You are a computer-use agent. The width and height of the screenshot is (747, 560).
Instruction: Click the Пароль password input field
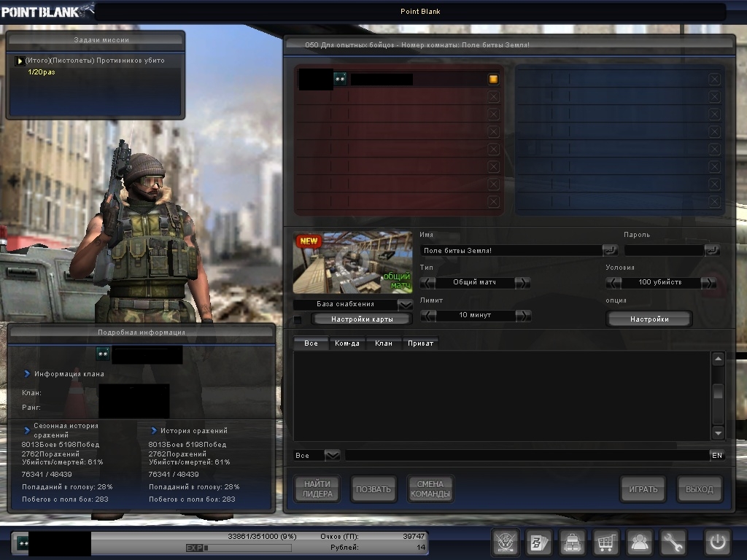point(664,250)
